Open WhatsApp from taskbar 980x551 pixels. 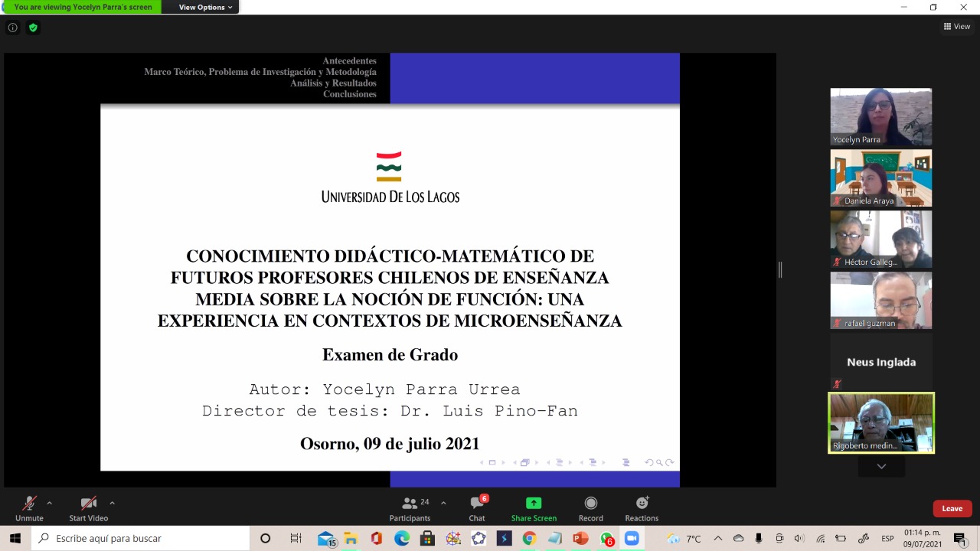click(x=606, y=539)
